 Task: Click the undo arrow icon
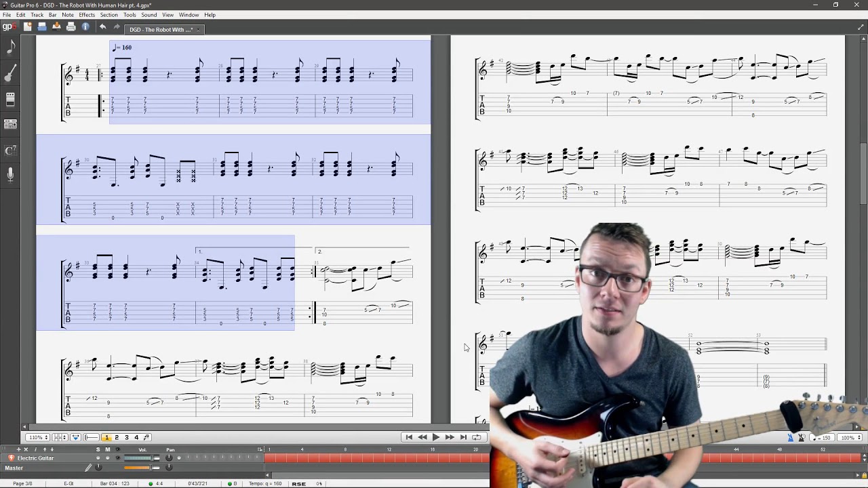(102, 27)
